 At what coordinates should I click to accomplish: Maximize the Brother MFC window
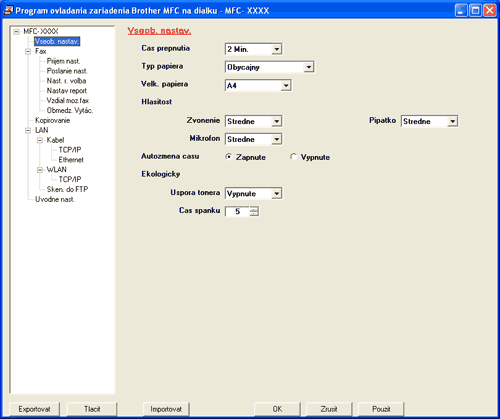475,10
